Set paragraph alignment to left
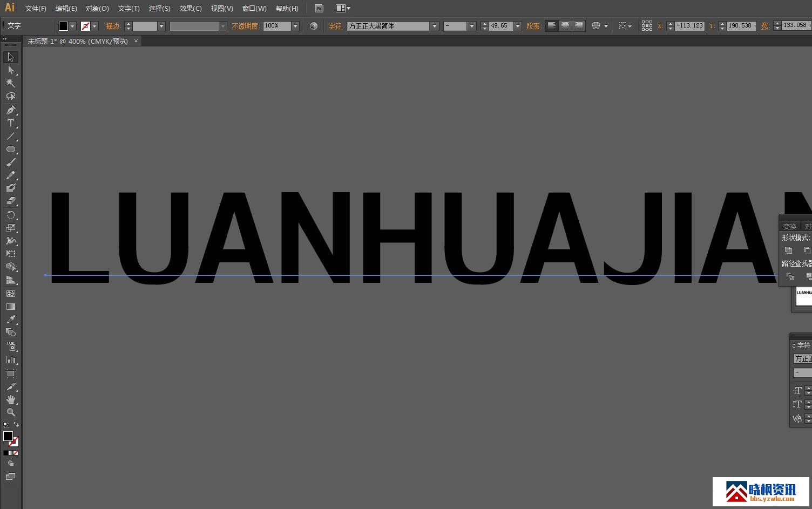812x509 pixels. (x=551, y=26)
